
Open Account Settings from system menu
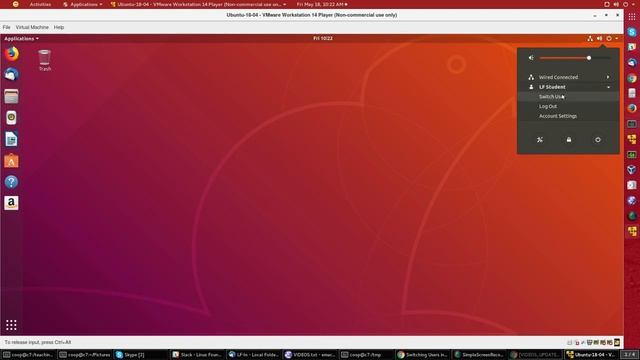(568, 116)
